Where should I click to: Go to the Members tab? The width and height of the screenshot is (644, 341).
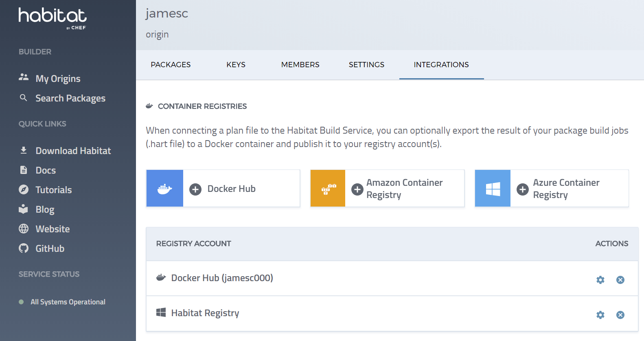300,65
